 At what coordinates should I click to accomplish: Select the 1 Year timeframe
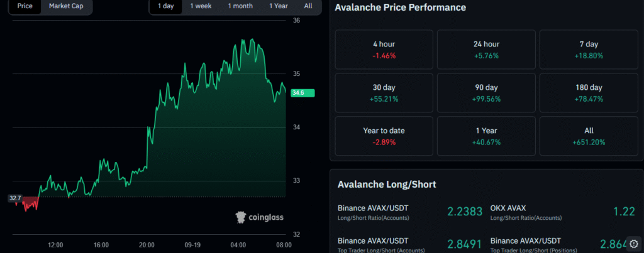tap(279, 6)
